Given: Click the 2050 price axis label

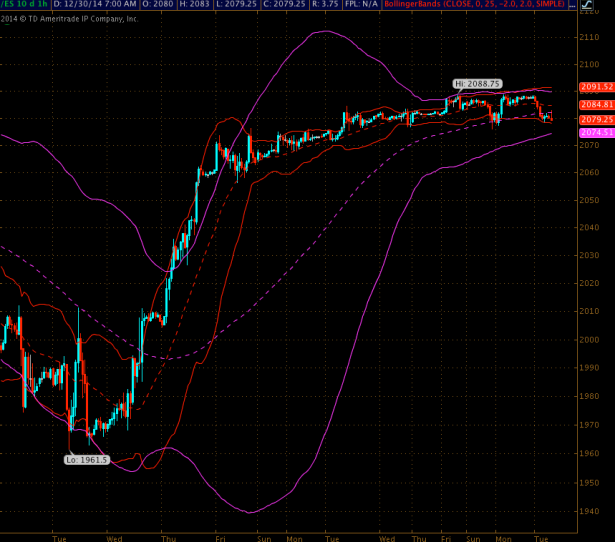Looking at the screenshot, I should click(590, 200).
